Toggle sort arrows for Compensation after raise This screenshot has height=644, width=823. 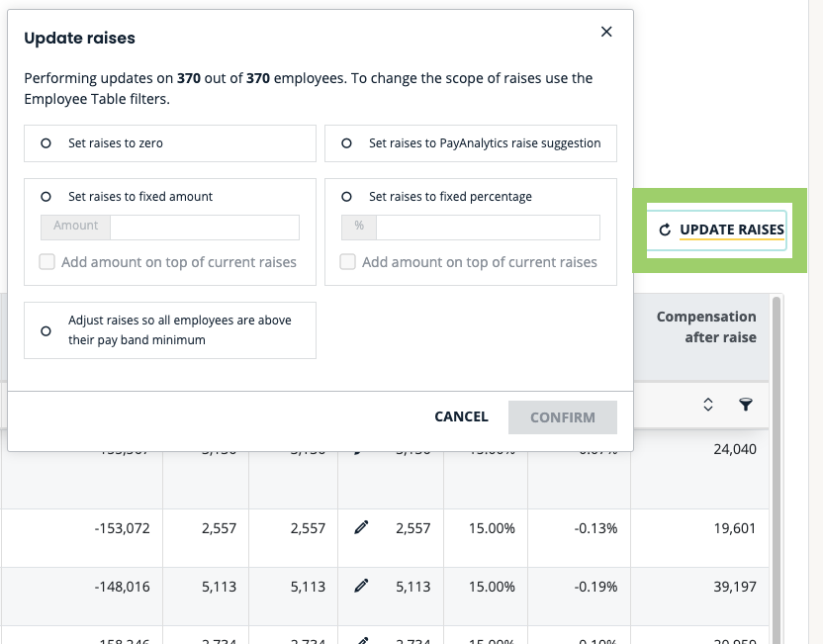pos(707,405)
